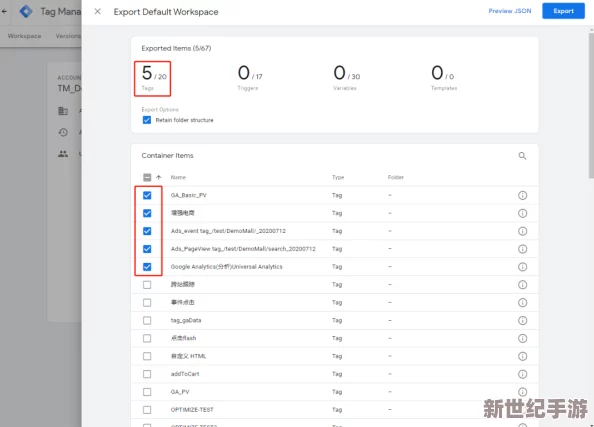The width and height of the screenshot is (594, 427).
Task: Click the Folder column header
Action: tap(395, 177)
